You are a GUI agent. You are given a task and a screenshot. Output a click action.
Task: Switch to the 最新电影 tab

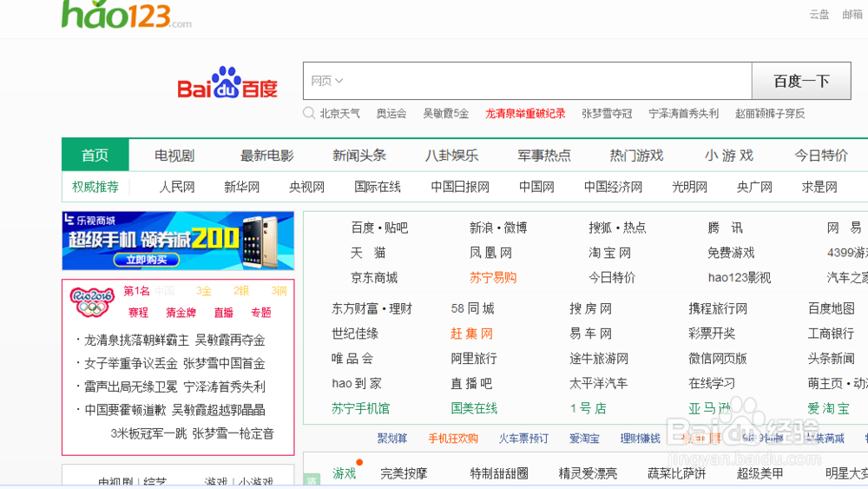click(x=266, y=155)
